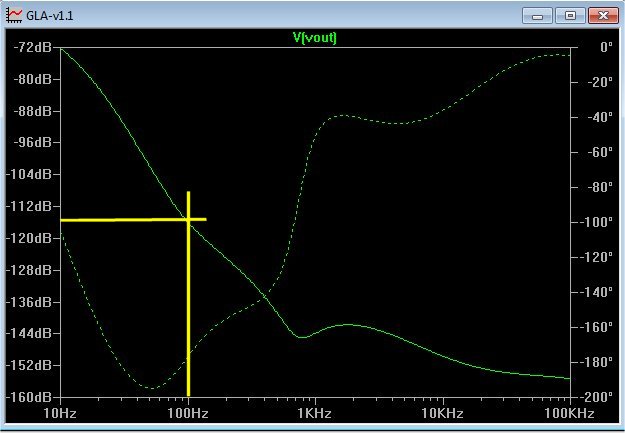Click the -104dB magnitude axis label
Screen dimensions: 625x433
tap(29, 174)
